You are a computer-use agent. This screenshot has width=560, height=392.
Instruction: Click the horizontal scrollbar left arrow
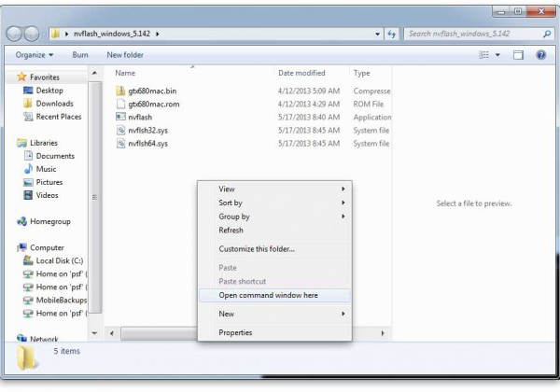coord(112,333)
